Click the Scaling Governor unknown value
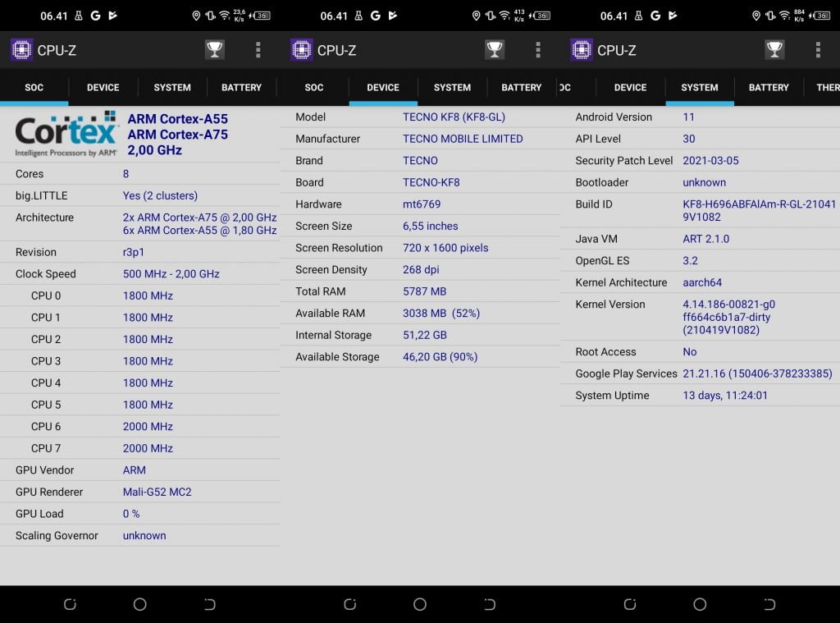This screenshot has height=623, width=840. tap(144, 536)
